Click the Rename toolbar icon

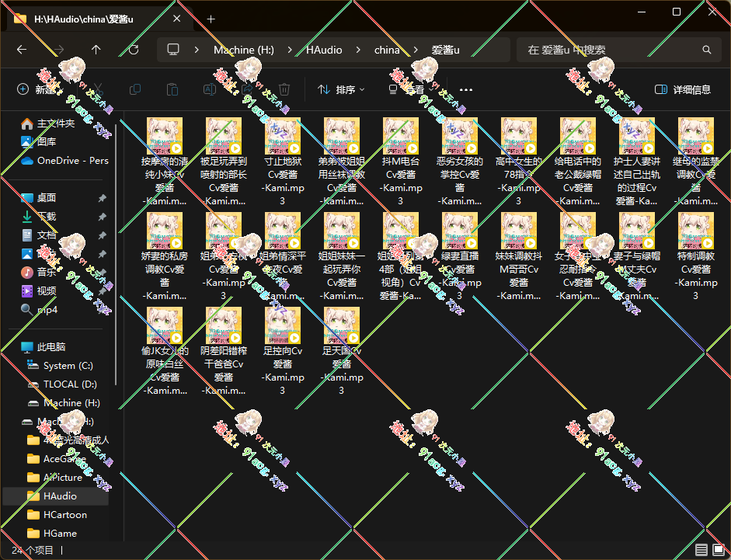[210, 89]
